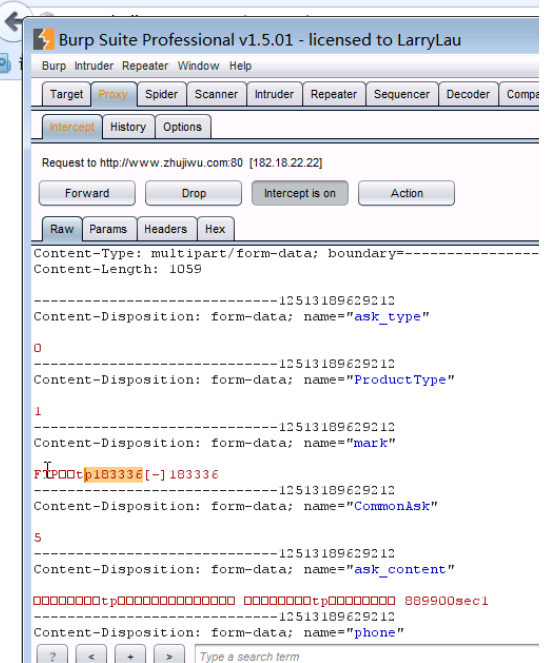Click the value 5 under CommonAsk
Image resolution: width=558 pixels, height=663 pixels.
38,538
